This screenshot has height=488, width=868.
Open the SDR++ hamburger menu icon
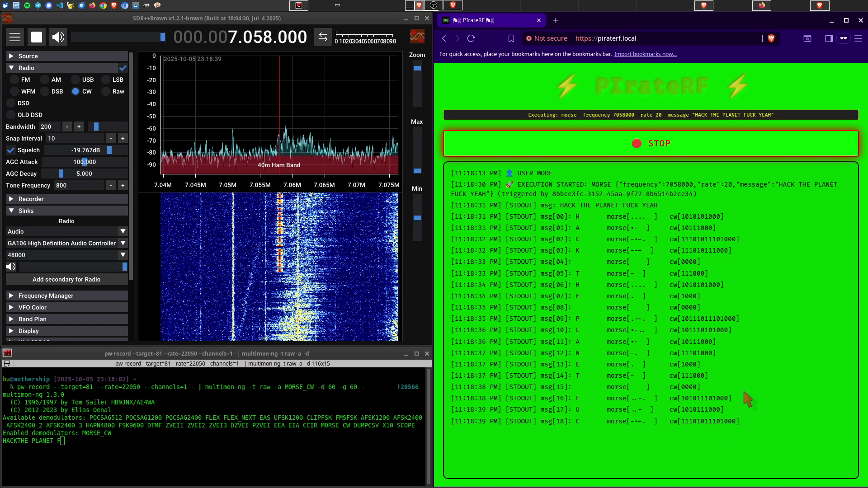coord(15,37)
